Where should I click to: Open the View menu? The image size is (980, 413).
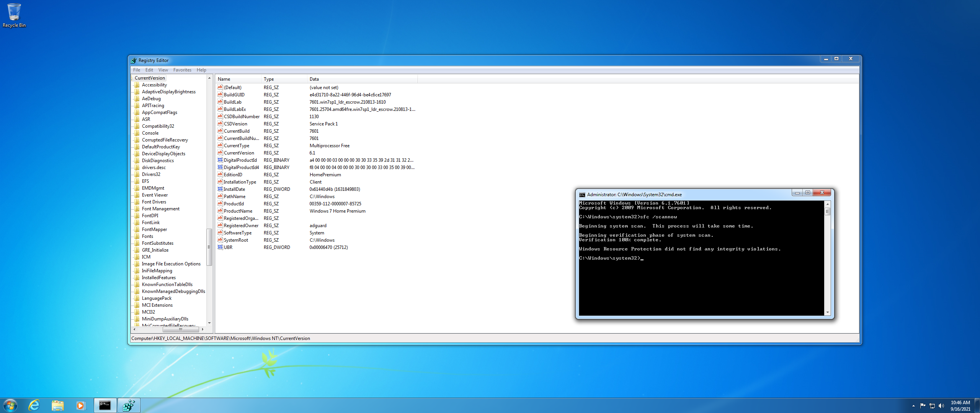[163, 70]
